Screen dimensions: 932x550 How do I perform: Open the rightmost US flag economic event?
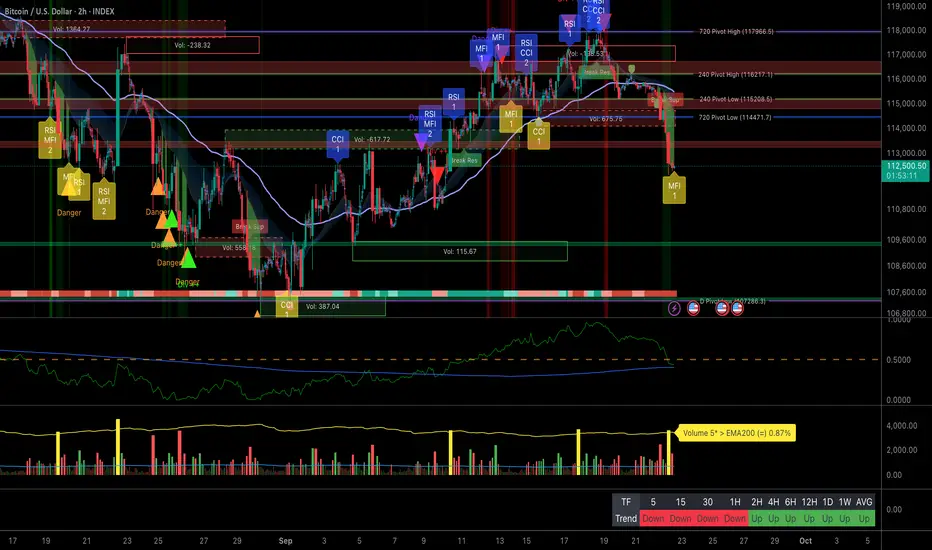click(x=737, y=308)
